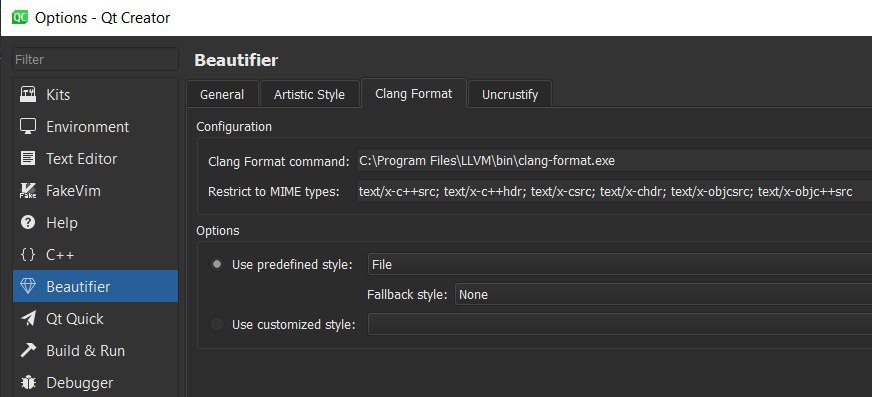Open Kits settings category

95,95
